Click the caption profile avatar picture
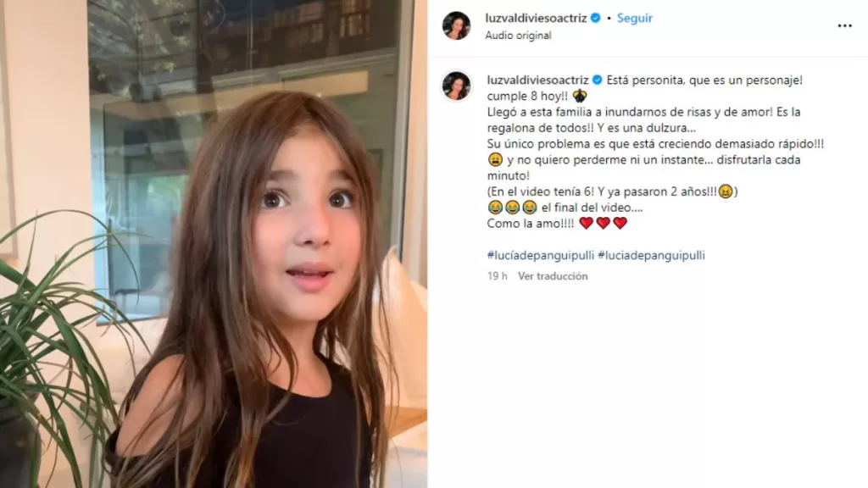Image resolution: width=868 pixels, height=488 pixels. tap(456, 86)
